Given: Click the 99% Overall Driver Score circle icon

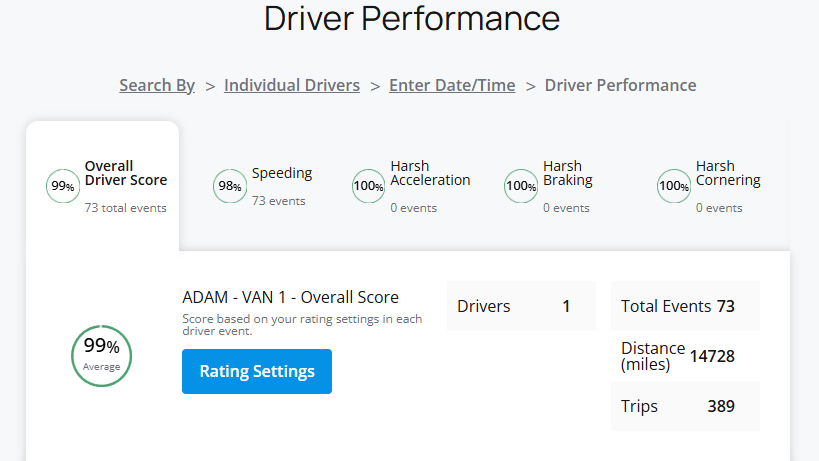Looking at the screenshot, I should (63, 186).
